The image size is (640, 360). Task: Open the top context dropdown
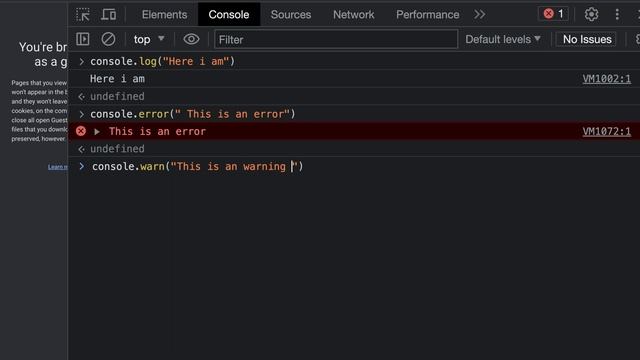(149, 39)
